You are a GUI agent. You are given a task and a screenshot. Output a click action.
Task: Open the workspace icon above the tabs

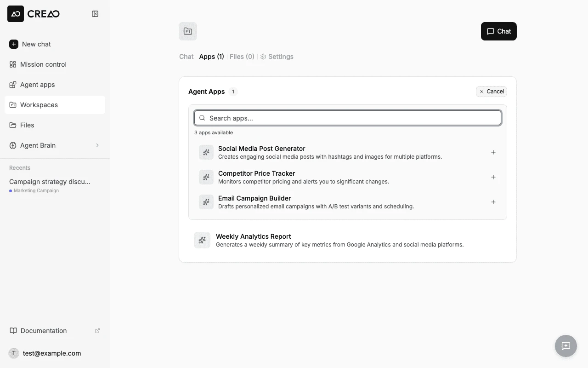click(x=188, y=31)
